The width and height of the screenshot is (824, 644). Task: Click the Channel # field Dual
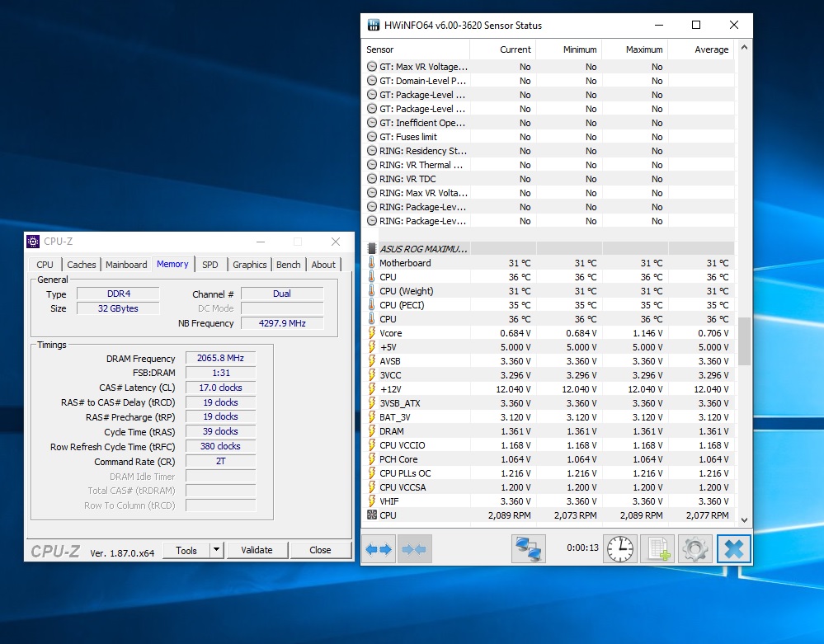pyautogui.click(x=282, y=294)
